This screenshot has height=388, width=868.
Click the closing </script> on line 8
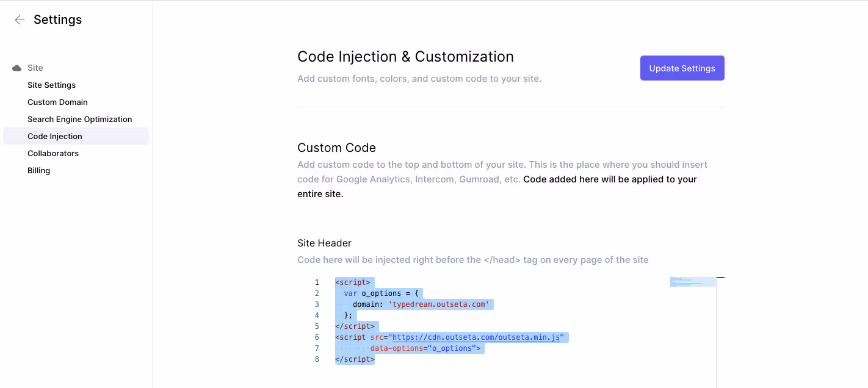pos(355,359)
